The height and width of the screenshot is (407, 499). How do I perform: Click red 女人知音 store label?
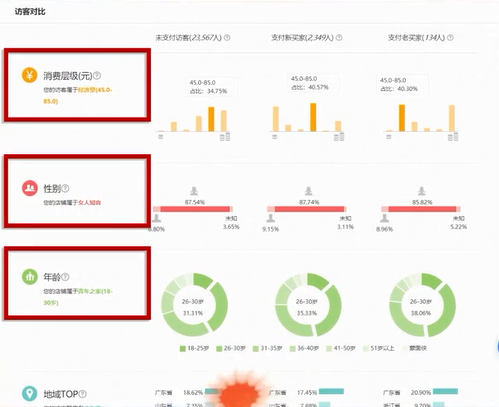click(90, 202)
